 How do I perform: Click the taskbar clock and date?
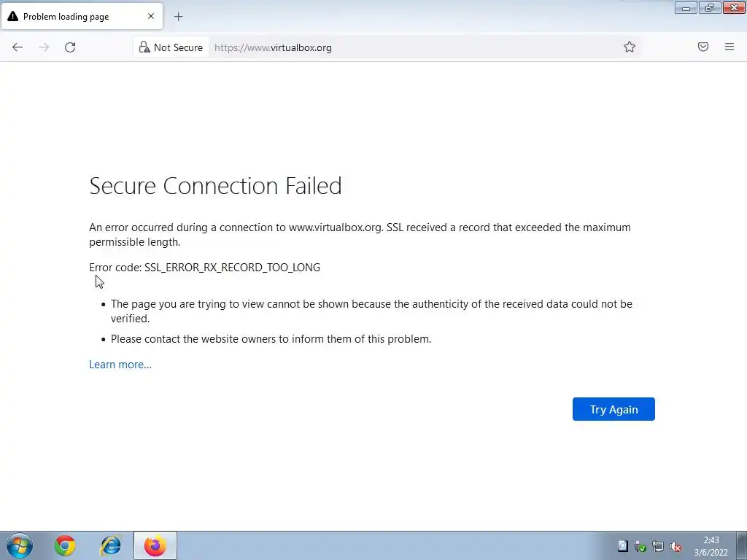point(711,546)
